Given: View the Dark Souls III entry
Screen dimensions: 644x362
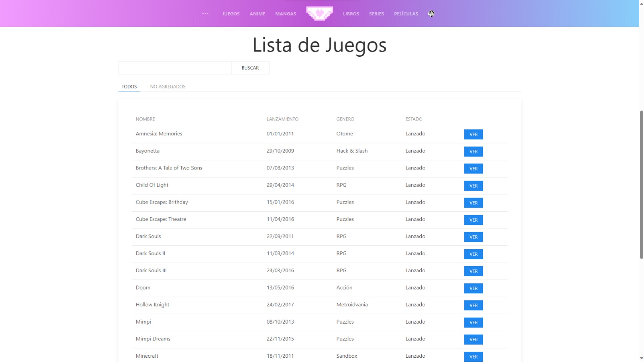Looking at the screenshot, I should pyautogui.click(x=473, y=271).
